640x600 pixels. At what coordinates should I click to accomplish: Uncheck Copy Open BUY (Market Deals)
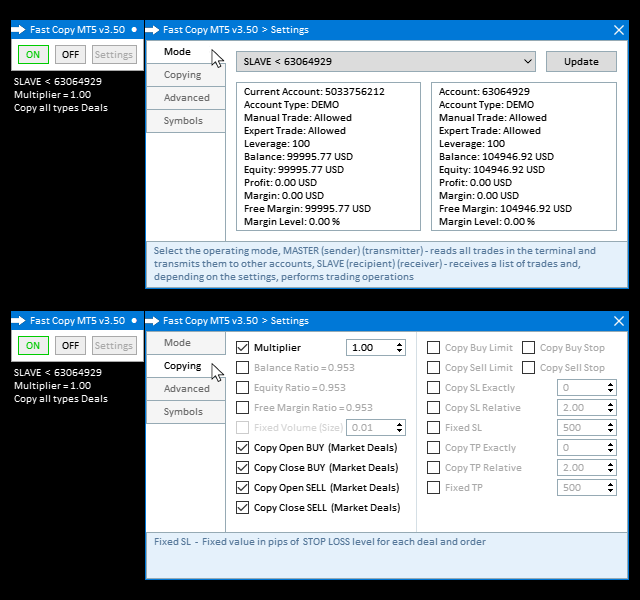[242, 448]
